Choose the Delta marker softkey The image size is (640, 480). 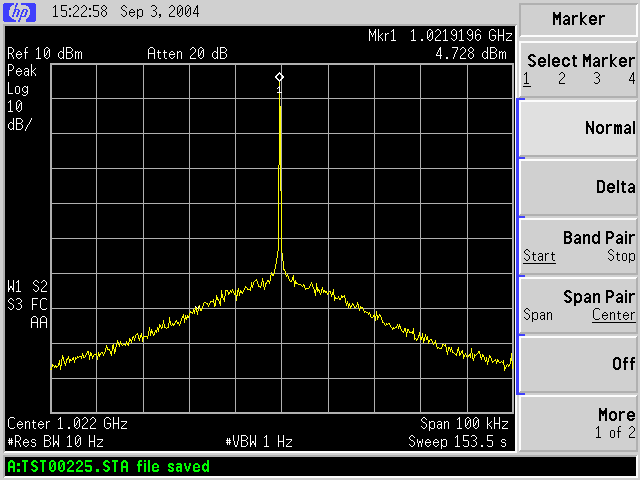coord(578,187)
